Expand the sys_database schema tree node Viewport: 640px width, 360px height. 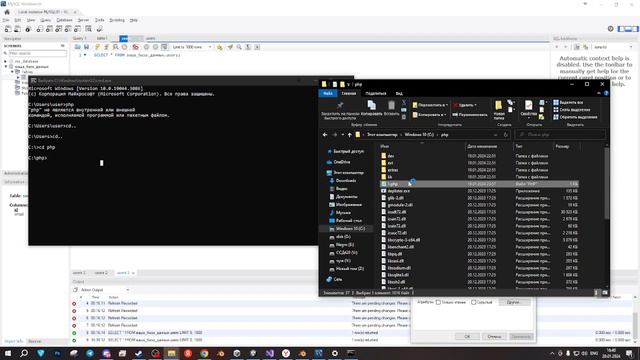click(6, 61)
